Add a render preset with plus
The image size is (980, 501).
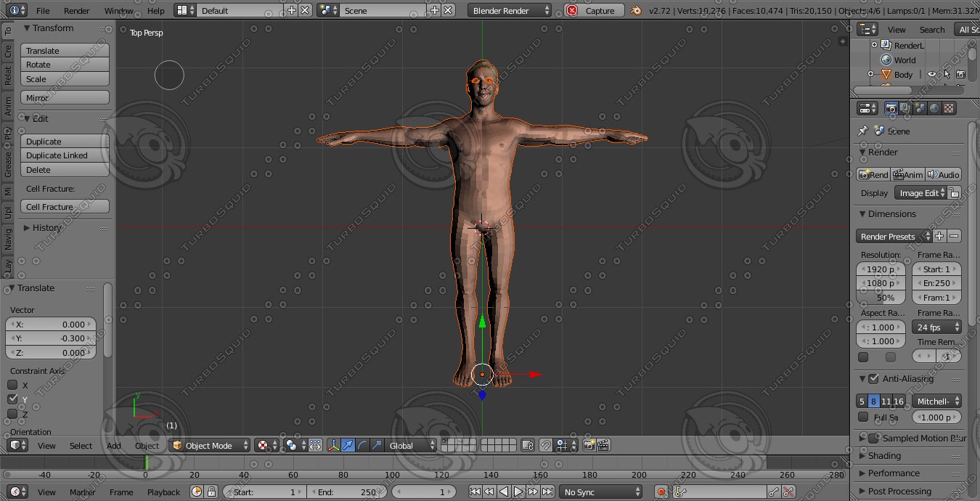click(x=939, y=236)
